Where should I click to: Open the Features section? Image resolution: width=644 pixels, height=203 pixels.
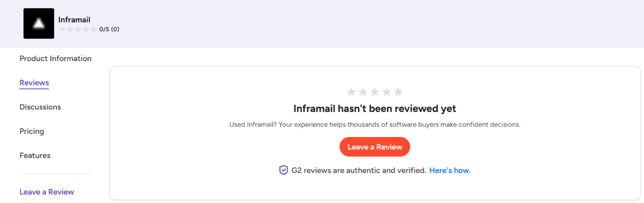(x=35, y=156)
